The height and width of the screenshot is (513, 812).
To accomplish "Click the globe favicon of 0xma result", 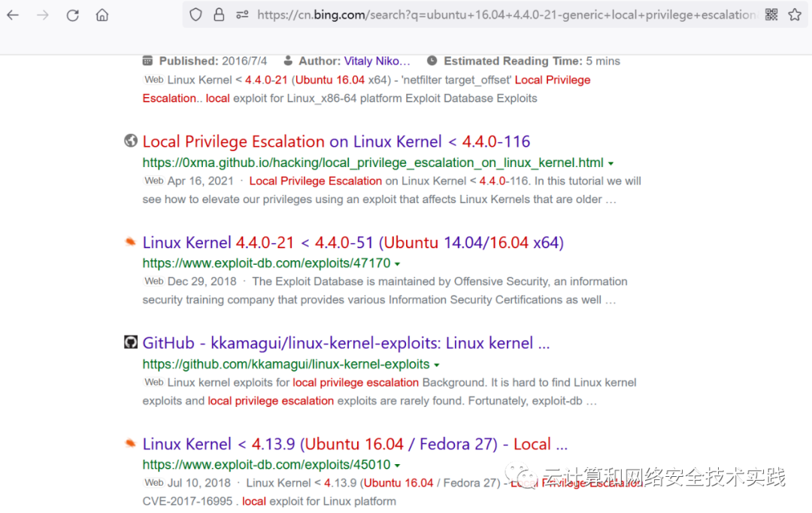I will click(x=131, y=141).
